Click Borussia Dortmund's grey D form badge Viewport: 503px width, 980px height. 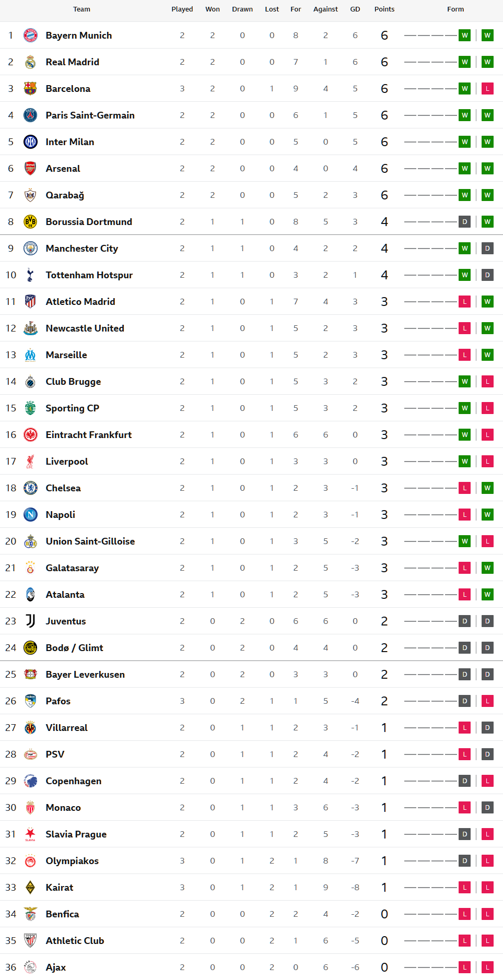point(464,222)
